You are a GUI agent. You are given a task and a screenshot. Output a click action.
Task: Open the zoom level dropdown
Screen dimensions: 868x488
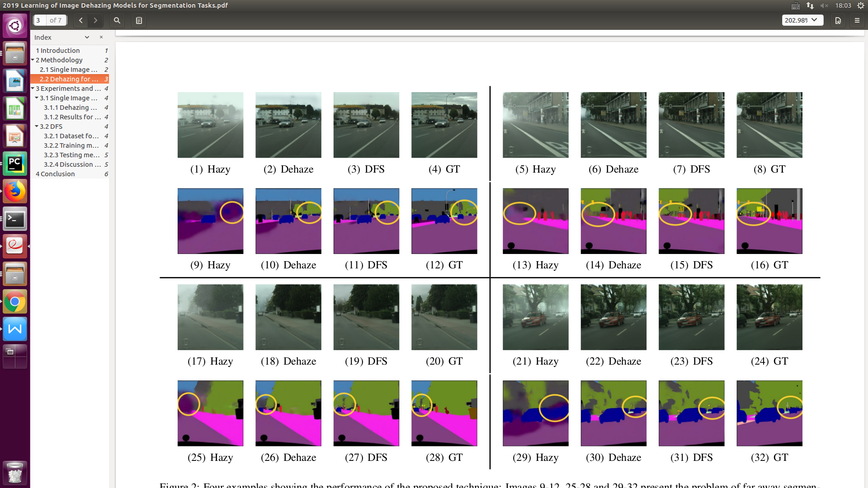[x=802, y=20]
